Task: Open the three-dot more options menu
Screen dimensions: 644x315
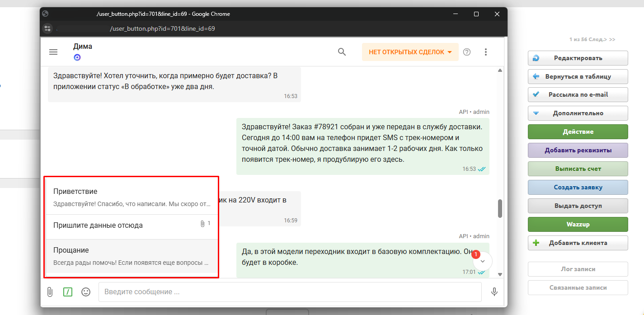Action: (486, 52)
